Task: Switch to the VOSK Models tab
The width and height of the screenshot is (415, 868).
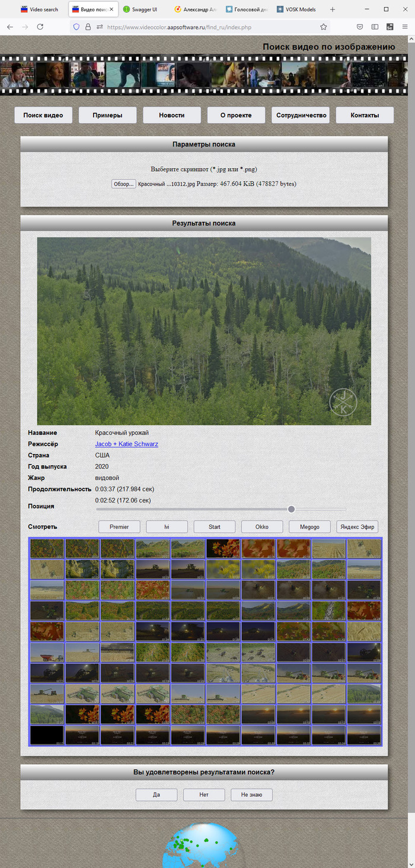Action: tap(301, 9)
